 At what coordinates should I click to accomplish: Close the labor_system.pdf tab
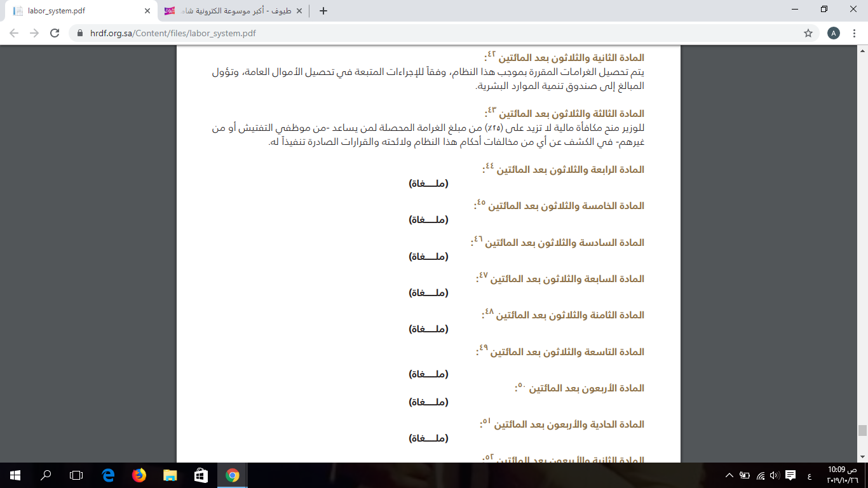coord(147,11)
